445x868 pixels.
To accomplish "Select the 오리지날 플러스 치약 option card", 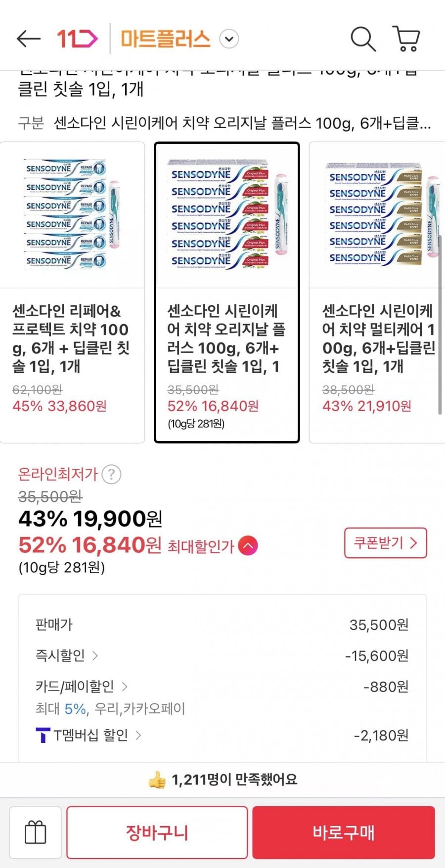I will click(x=227, y=292).
